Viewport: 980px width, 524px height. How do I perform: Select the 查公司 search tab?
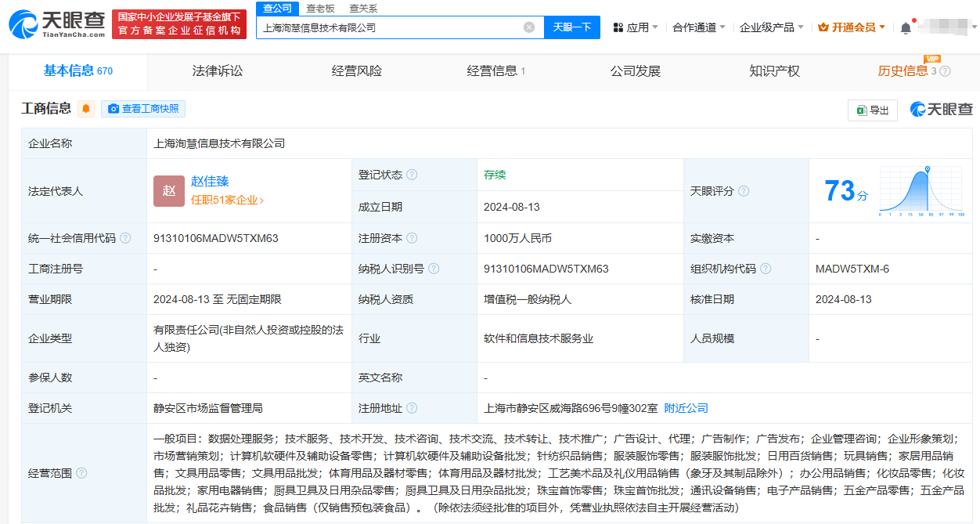point(277,8)
